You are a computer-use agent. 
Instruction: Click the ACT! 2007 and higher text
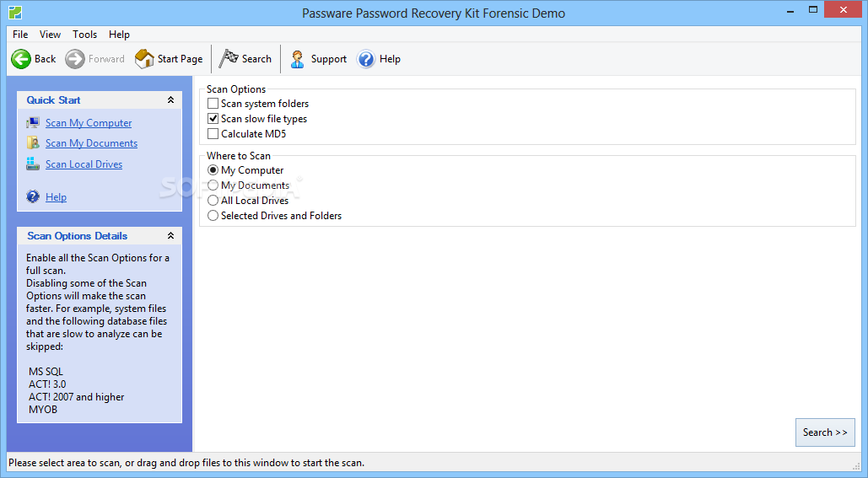[77, 397]
